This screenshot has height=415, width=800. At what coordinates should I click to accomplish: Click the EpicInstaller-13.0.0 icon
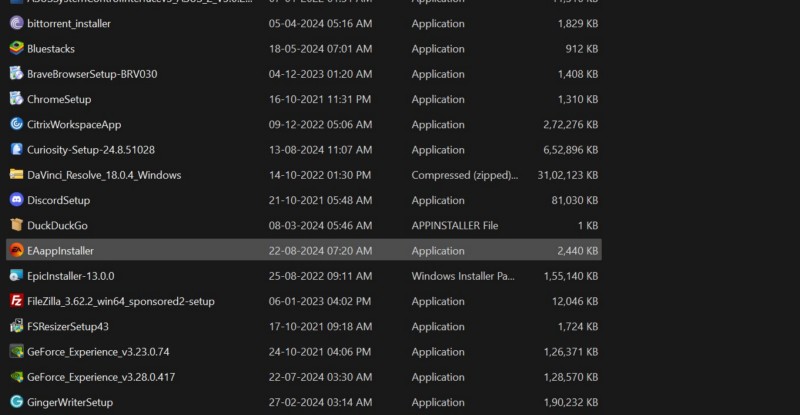click(x=16, y=276)
